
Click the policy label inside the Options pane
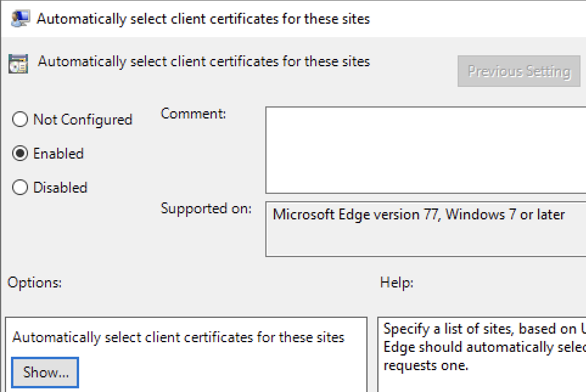178,337
